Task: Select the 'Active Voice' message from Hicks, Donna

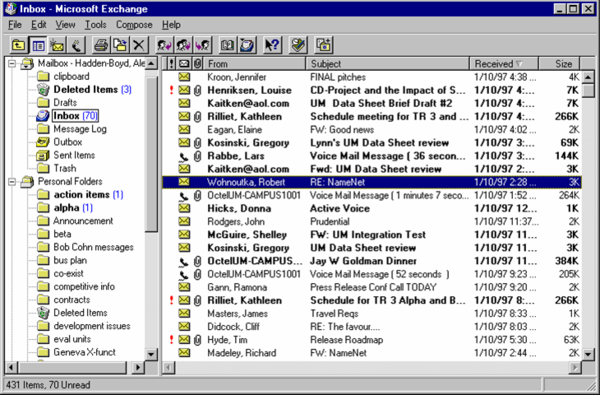Action: 372,209
